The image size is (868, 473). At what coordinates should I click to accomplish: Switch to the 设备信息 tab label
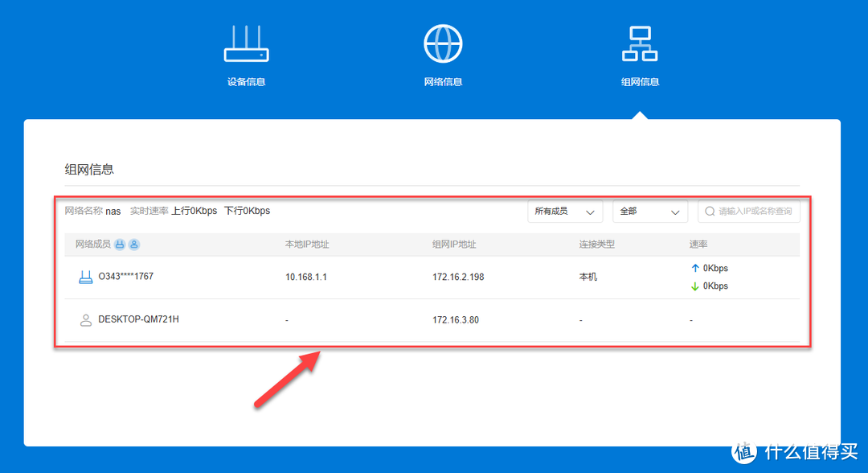(246, 82)
